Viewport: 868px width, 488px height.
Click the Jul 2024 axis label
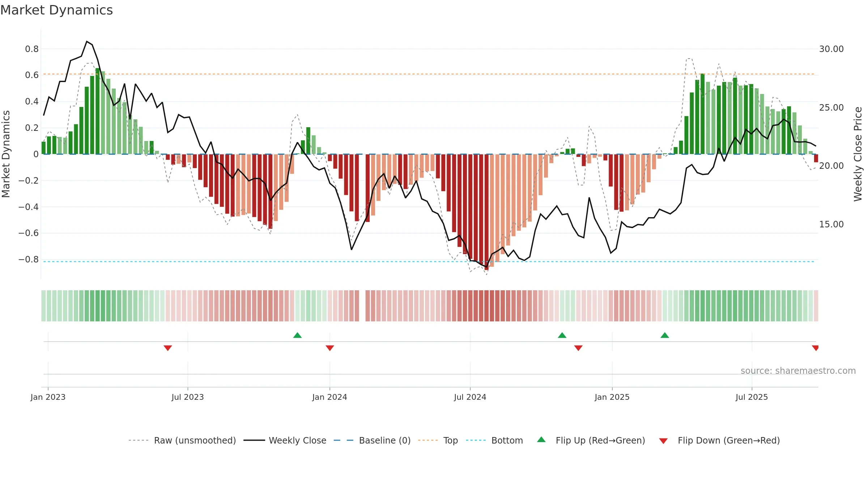point(470,397)
